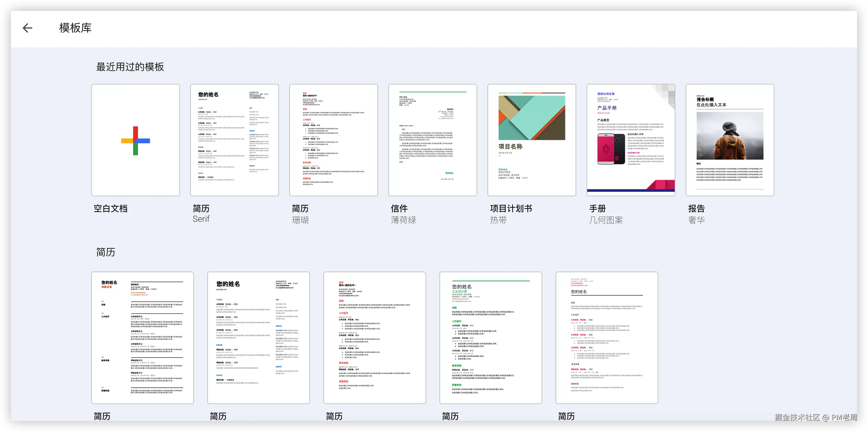Click the 简历 label under the Serif template
The image size is (868, 432).
coord(201,208)
